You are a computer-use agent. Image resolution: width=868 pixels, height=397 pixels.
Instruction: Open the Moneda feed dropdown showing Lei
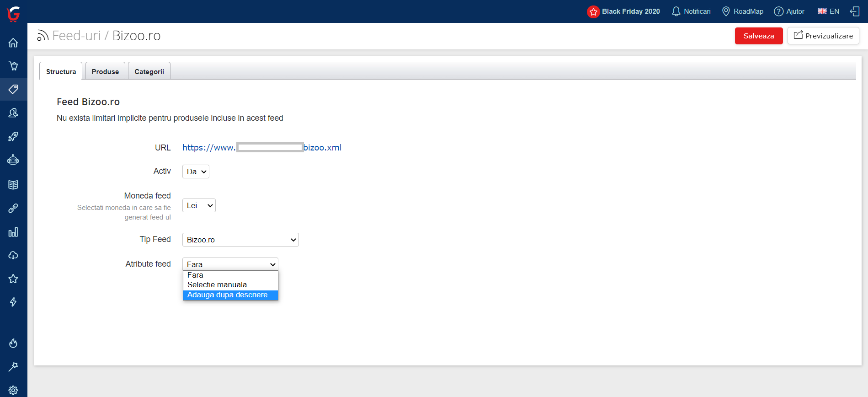pos(199,205)
